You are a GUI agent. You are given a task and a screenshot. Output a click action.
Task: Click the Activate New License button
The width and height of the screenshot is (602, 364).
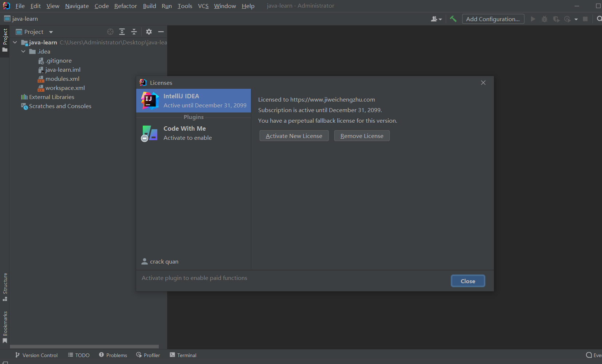294,136
